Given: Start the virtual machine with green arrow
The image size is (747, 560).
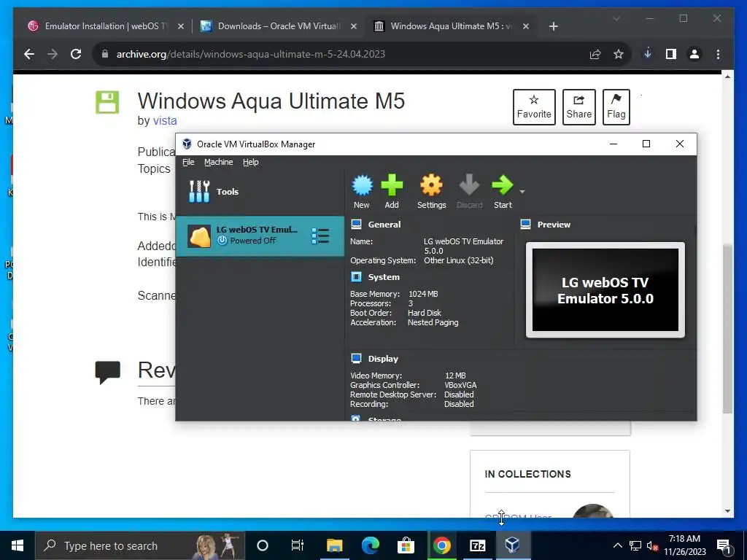Looking at the screenshot, I should [502, 186].
